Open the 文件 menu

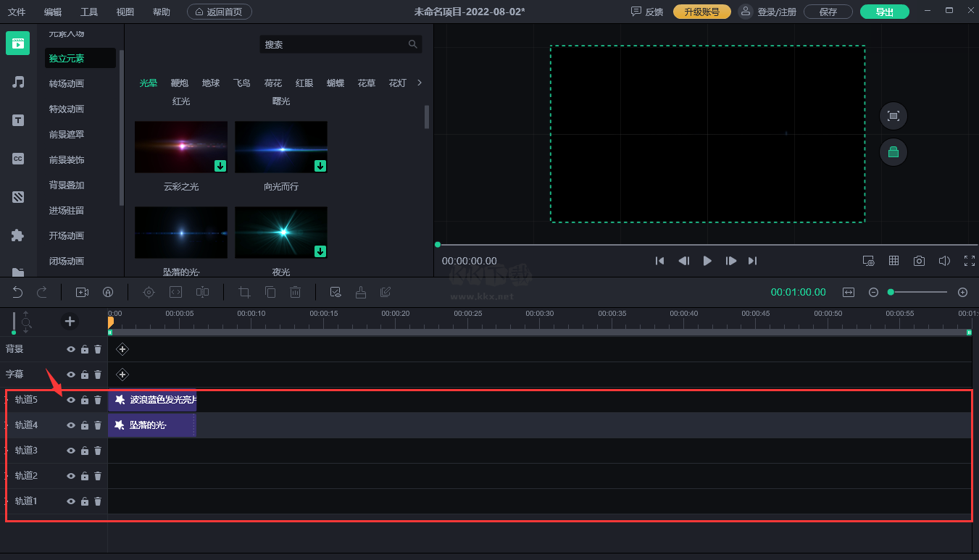tap(17, 12)
